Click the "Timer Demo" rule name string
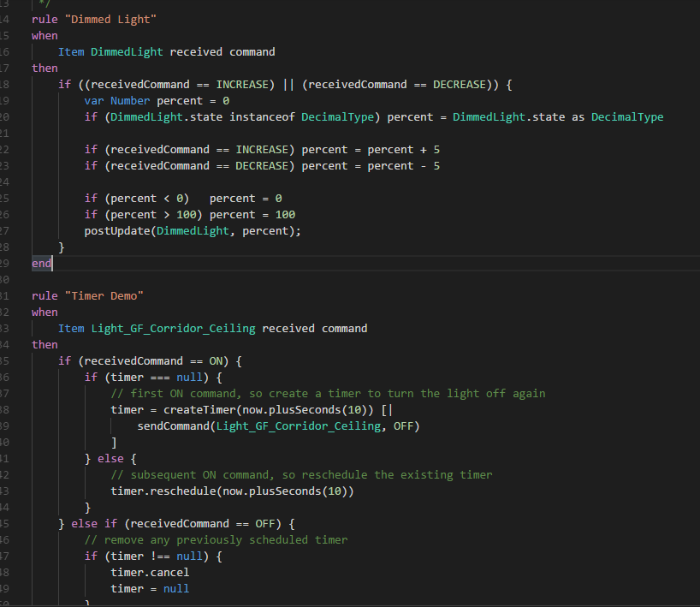The image size is (700, 607). pos(104,296)
